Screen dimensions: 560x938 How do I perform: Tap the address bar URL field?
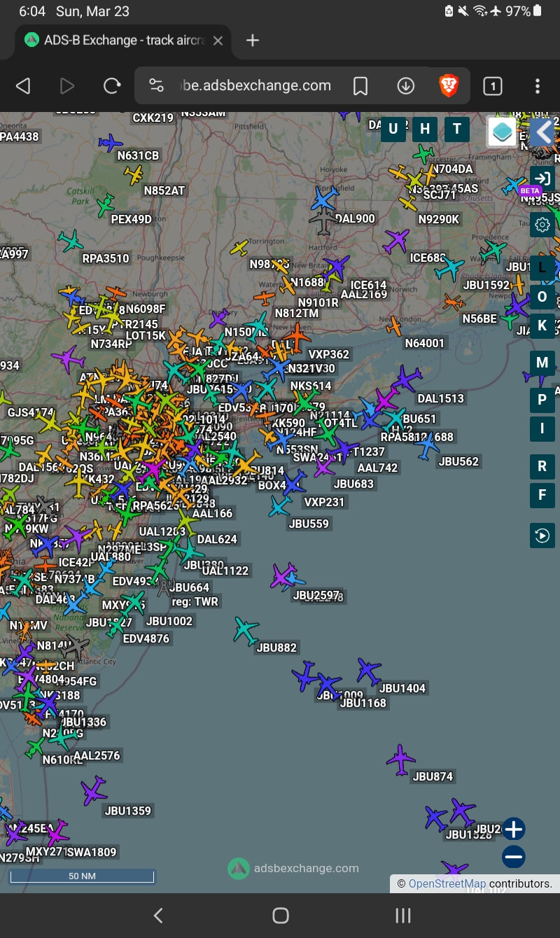pos(255,86)
